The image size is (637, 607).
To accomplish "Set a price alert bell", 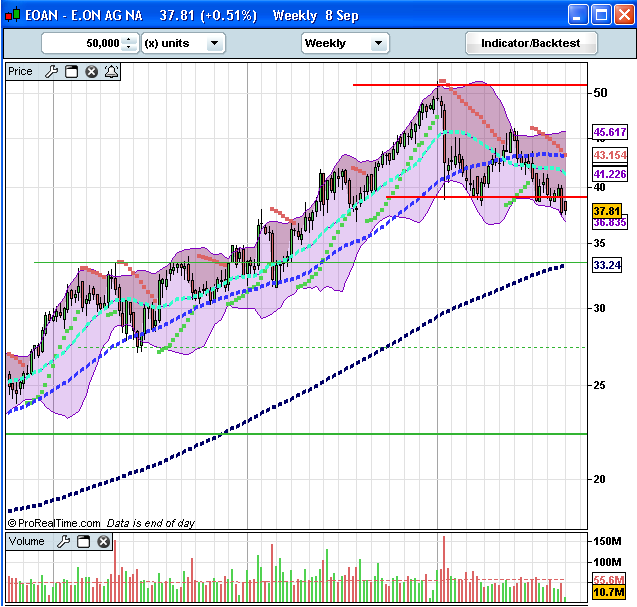I will pyautogui.click(x=111, y=72).
